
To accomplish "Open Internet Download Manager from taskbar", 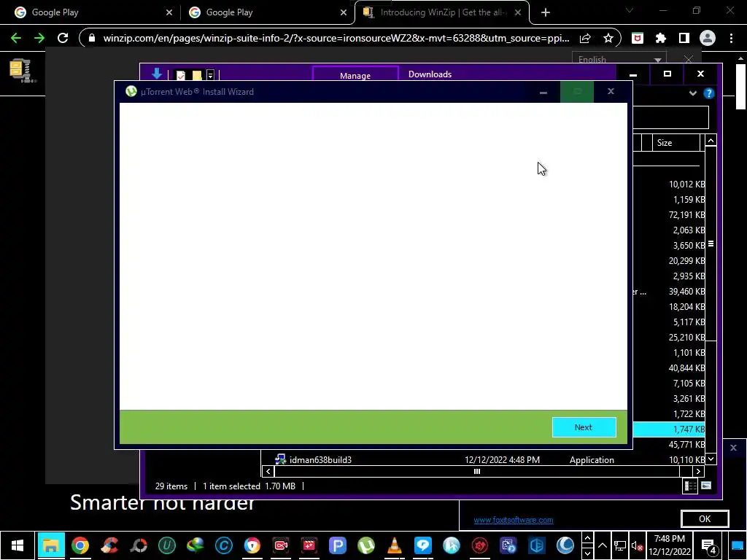I will (196, 545).
